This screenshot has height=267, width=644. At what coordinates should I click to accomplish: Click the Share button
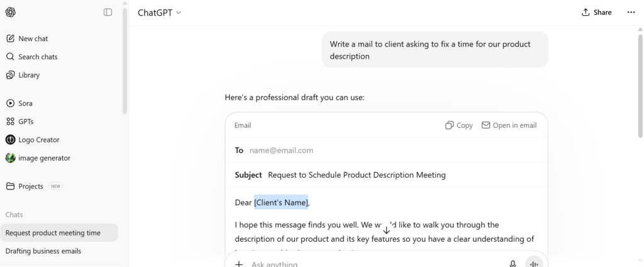pyautogui.click(x=596, y=12)
